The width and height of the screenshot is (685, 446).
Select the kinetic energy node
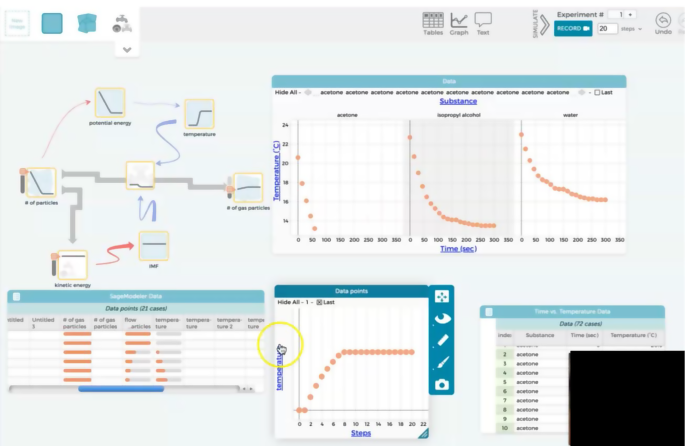click(x=73, y=265)
